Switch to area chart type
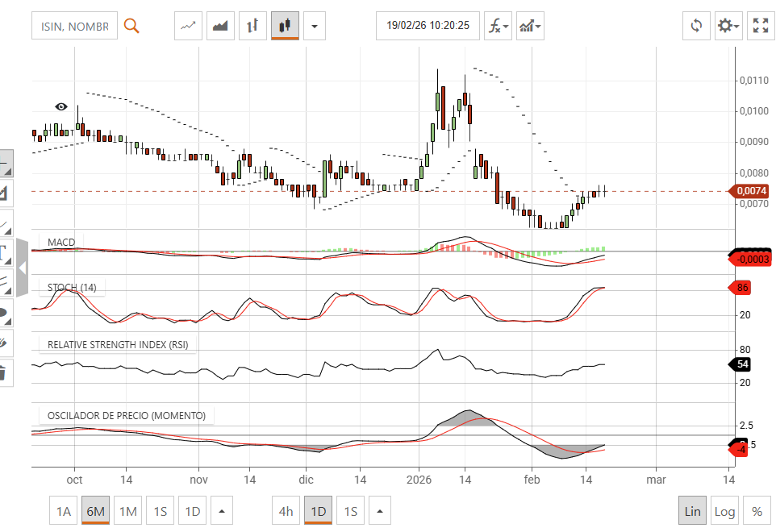Viewport: 776px width, 532px height. [x=220, y=26]
